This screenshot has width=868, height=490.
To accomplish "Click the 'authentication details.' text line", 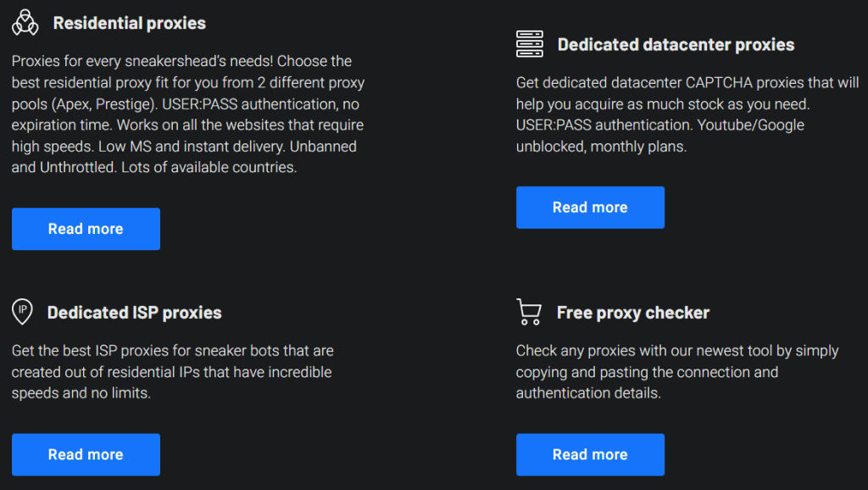I will (x=588, y=393).
